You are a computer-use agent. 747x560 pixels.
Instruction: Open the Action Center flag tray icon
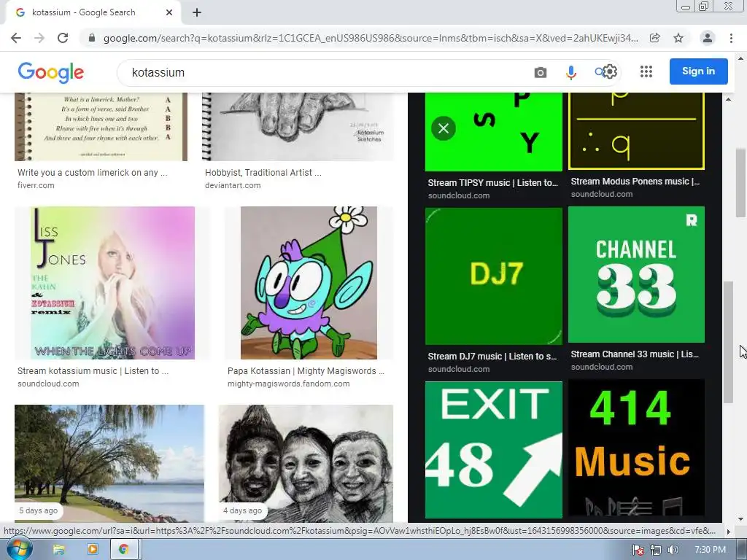click(638, 550)
